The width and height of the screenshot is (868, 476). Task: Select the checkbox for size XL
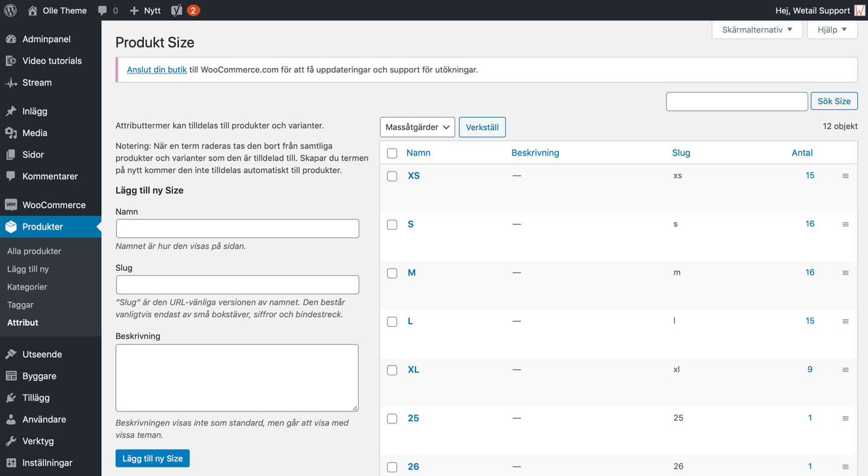pyautogui.click(x=392, y=370)
